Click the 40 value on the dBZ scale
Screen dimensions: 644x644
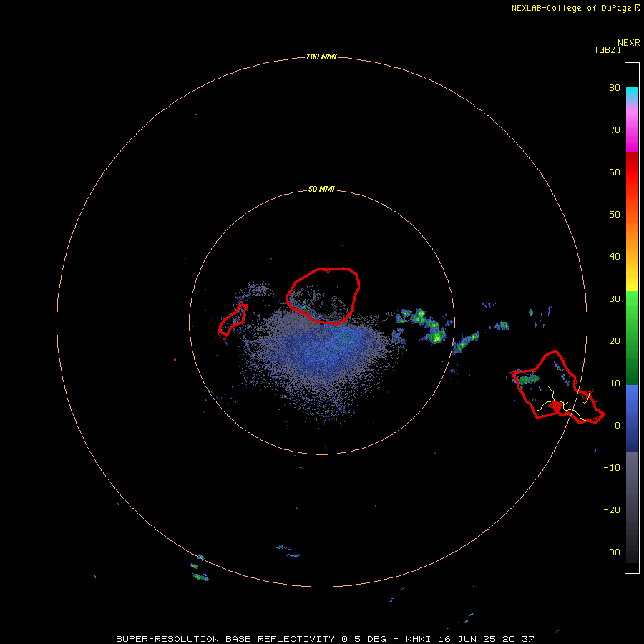615,257
